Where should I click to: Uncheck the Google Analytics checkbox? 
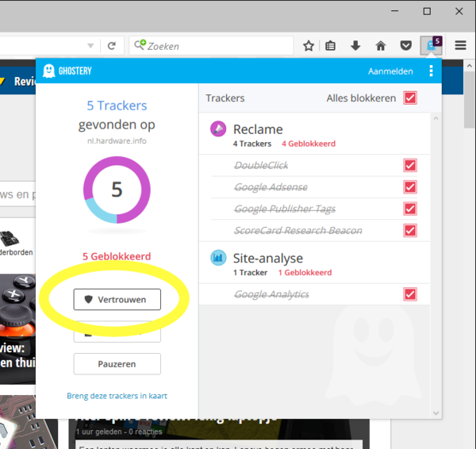point(410,294)
